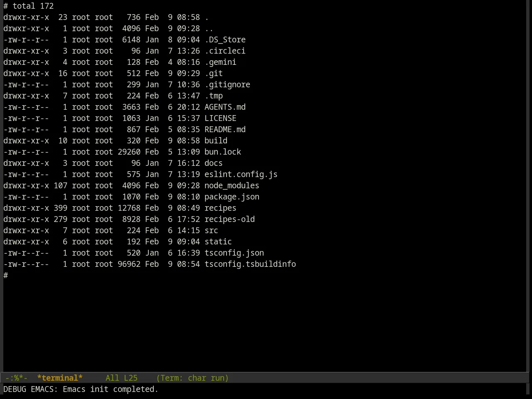This screenshot has height=399, width=532.
Task: Click the 'total 172' output line
Action: [x=33, y=6]
